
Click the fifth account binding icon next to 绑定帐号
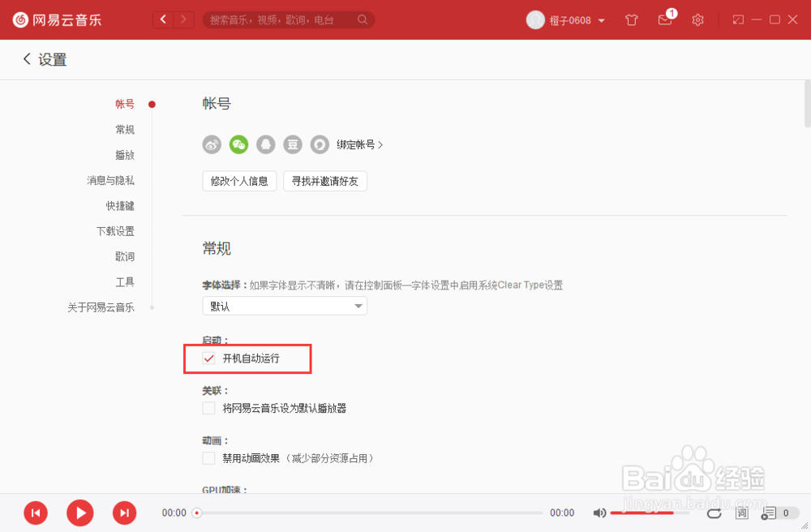point(320,144)
